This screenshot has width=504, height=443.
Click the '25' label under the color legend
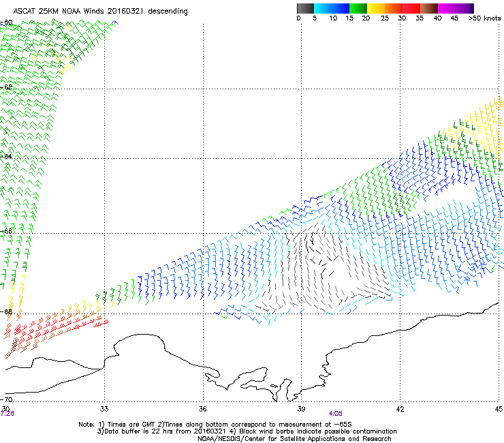(x=385, y=18)
